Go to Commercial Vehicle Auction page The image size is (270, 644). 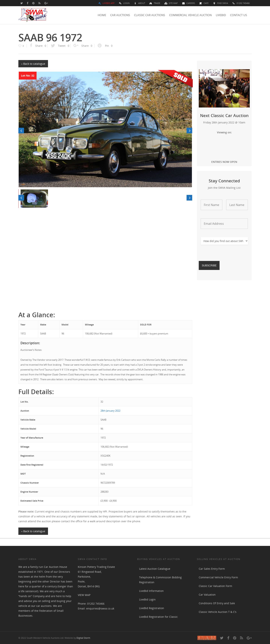pos(190,15)
